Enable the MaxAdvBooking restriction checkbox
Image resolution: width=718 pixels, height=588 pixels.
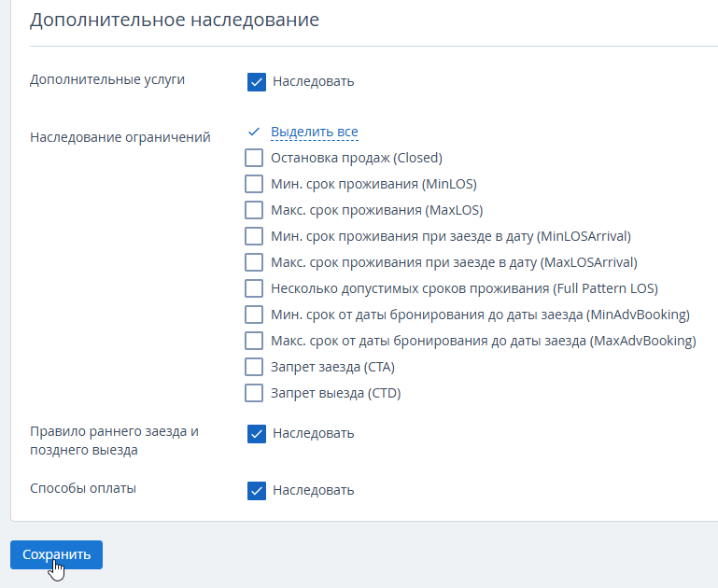[254, 341]
